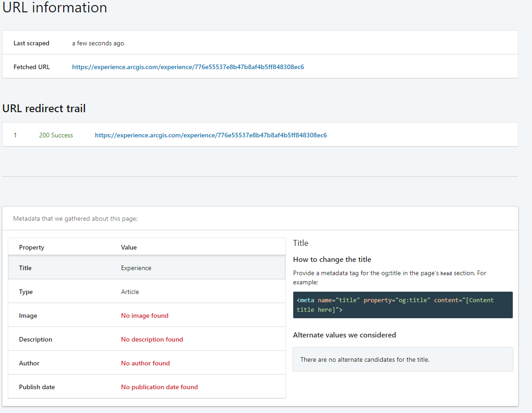This screenshot has width=532, height=413.
Task: Select the Description property row
Action: coord(146,339)
